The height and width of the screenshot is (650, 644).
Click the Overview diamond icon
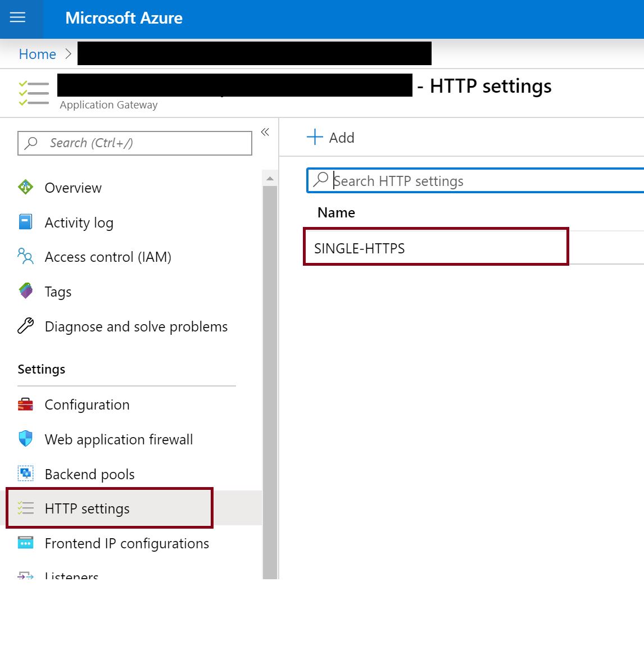coord(26,188)
